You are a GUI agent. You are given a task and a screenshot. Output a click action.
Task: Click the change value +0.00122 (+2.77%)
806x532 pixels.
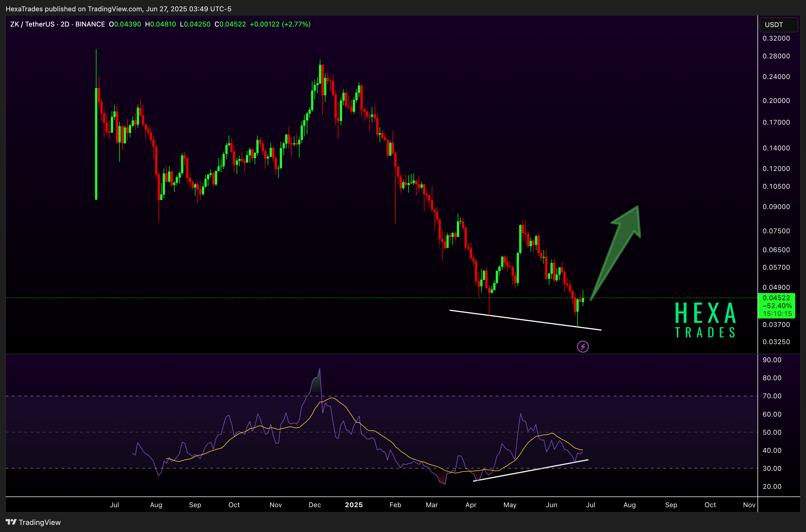point(280,24)
